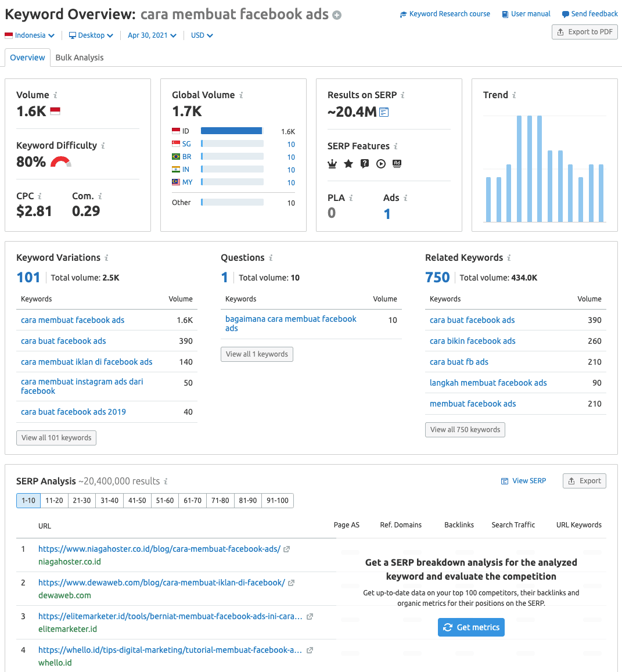The image size is (622, 672).
Task: Click View all 750 keywords button
Action: (x=465, y=430)
